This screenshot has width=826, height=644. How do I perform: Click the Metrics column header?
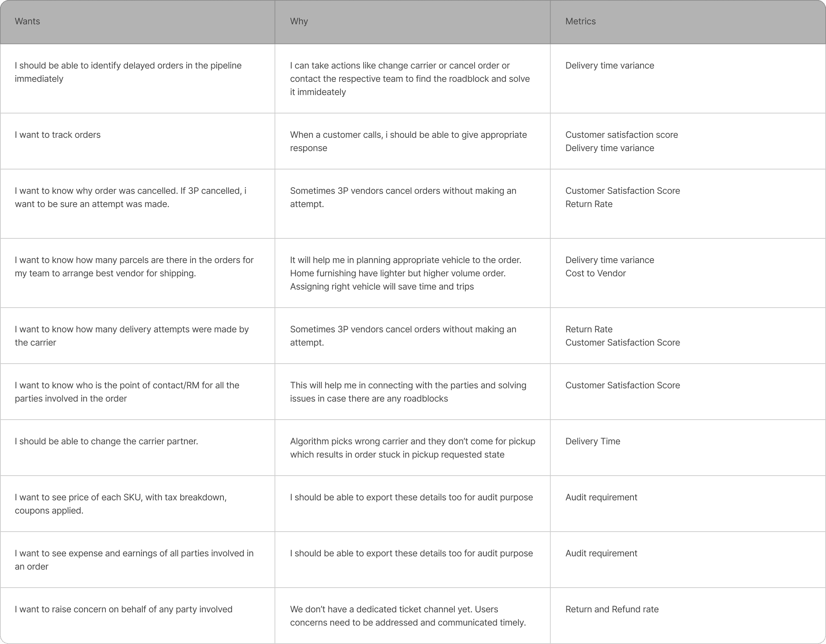coord(688,22)
